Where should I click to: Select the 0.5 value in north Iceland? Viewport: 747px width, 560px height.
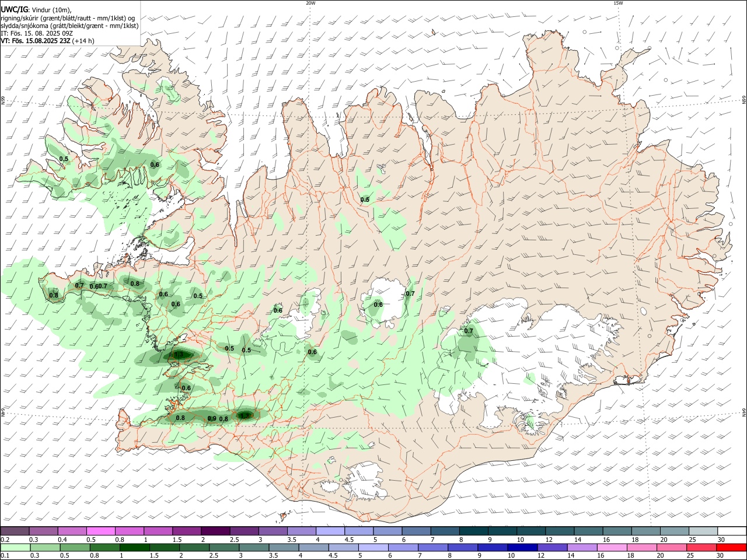[365, 199]
